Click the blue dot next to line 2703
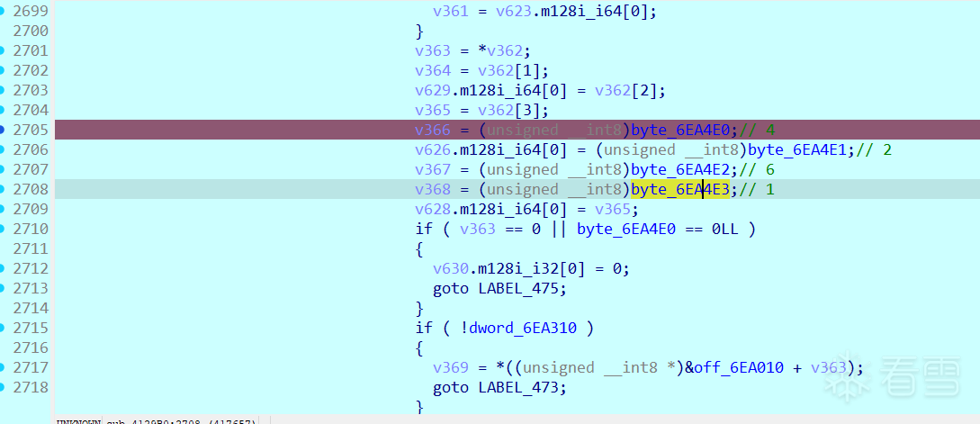The width and height of the screenshot is (980, 424). coord(2,90)
